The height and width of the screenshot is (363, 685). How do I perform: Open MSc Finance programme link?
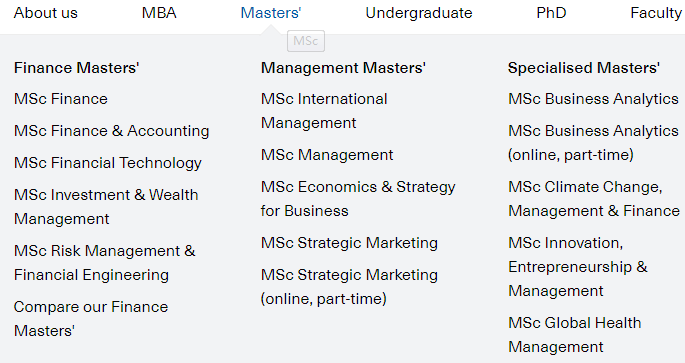tap(61, 99)
